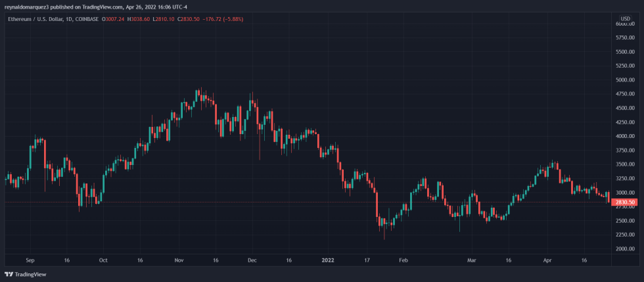Screen dimensions: 644x282
Task: Click the Apr label on the time axis
Action: click(547, 260)
